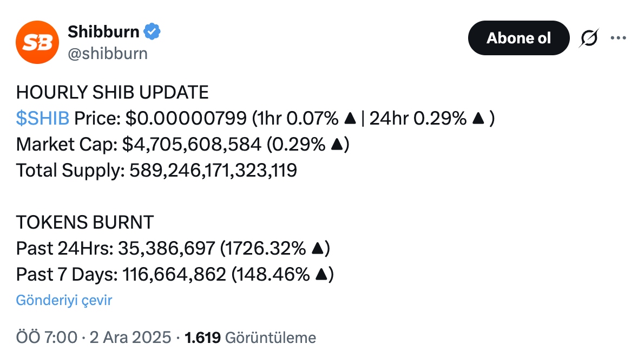This screenshot has height=363, width=644.
Task: Open the Grok icon beside Abone ol
Action: [x=589, y=38]
